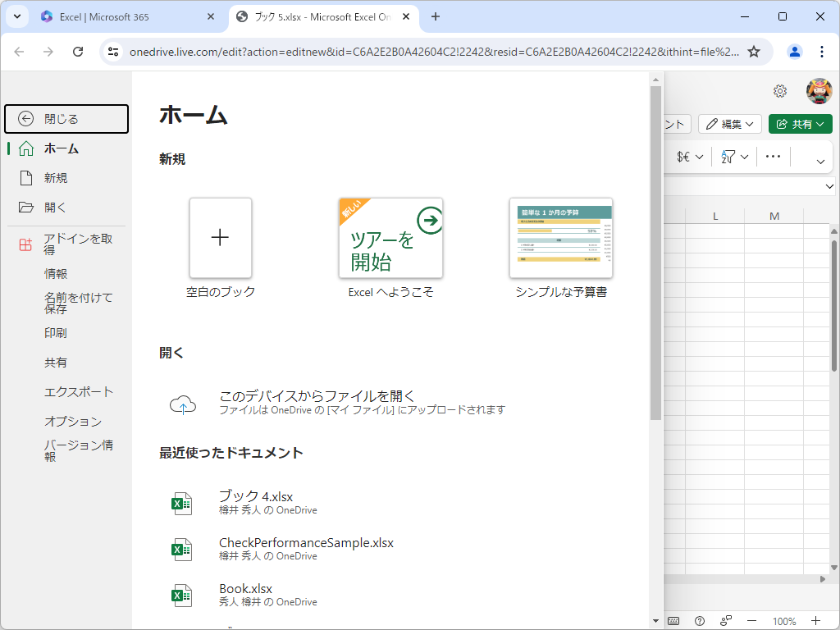Click the 100% zoom level control
Viewport: 840px width, 630px height.
point(784,621)
